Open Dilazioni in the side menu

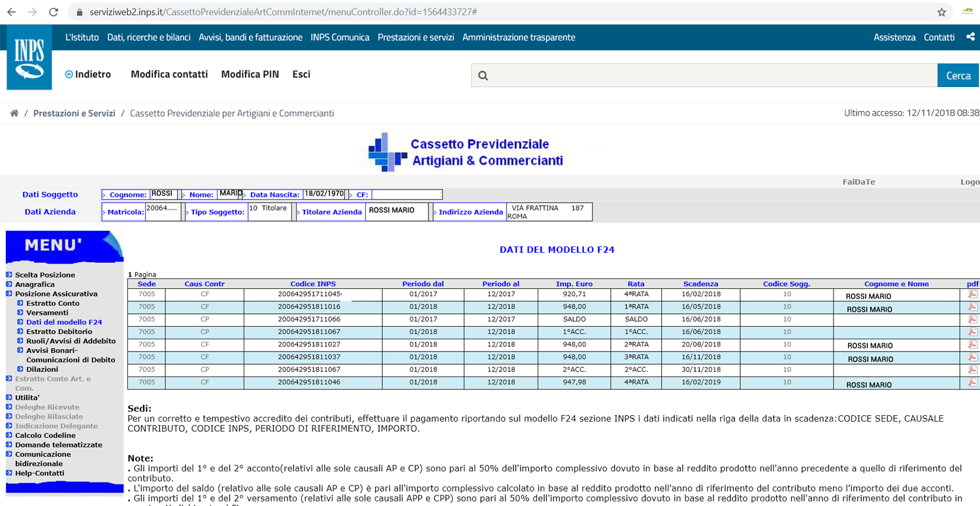click(x=42, y=369)
